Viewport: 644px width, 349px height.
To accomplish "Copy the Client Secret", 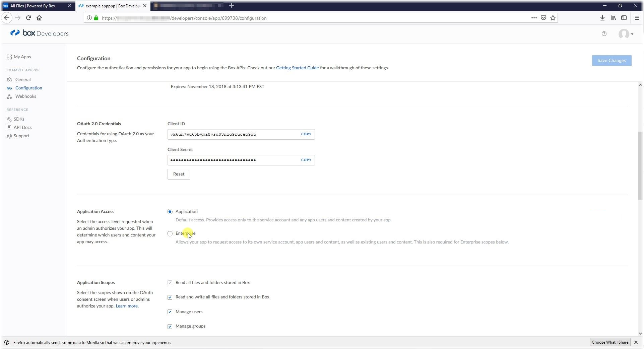I will pos(306,160).
